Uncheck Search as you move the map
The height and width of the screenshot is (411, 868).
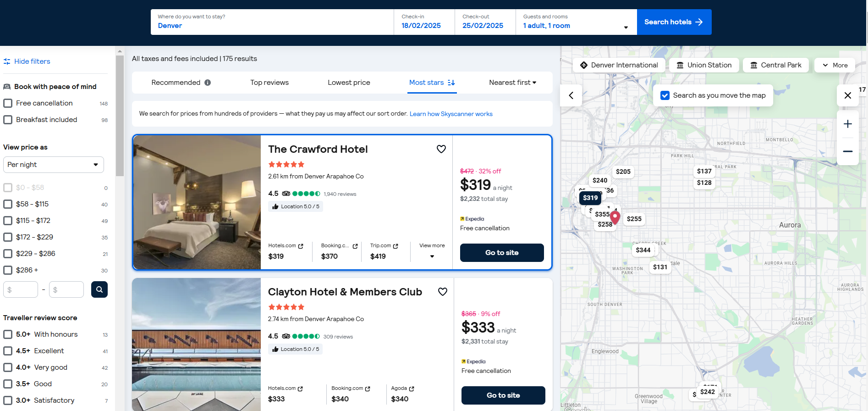(665, 95)
